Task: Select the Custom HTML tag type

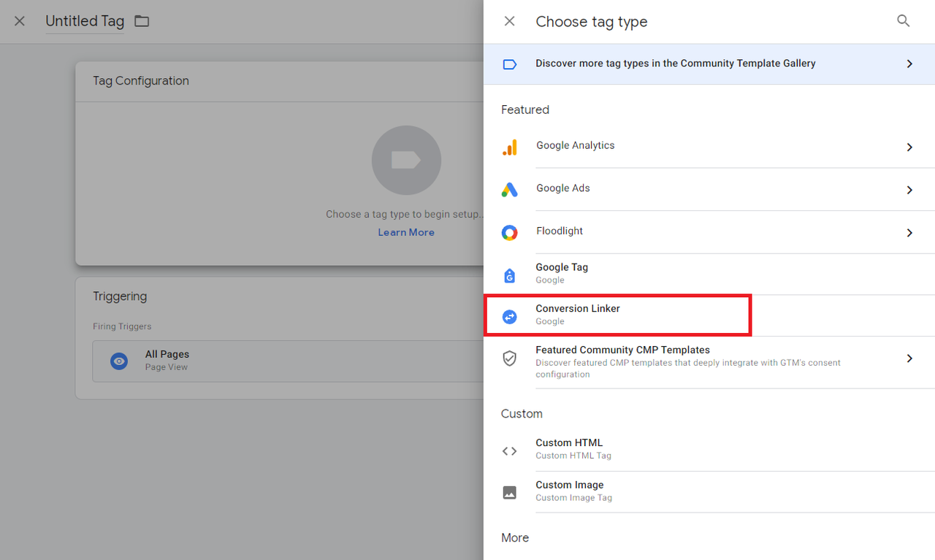Action: point(709,450)
